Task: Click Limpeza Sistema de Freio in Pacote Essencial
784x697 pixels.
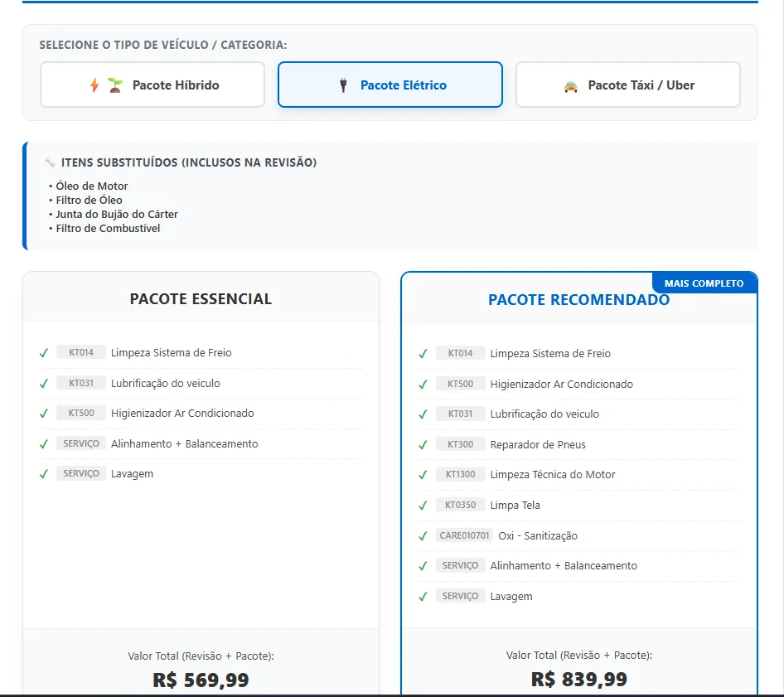Action: click(171, 353)
